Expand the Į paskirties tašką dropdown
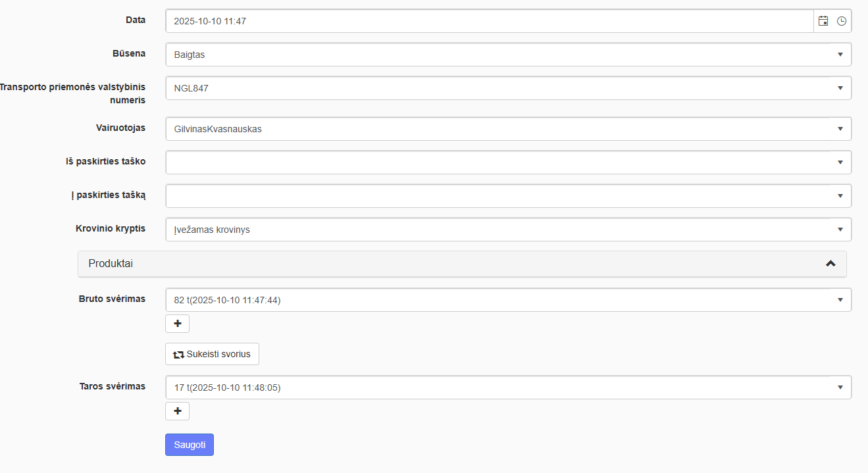This screenshot has height=473, width=868. coord(500,196)
